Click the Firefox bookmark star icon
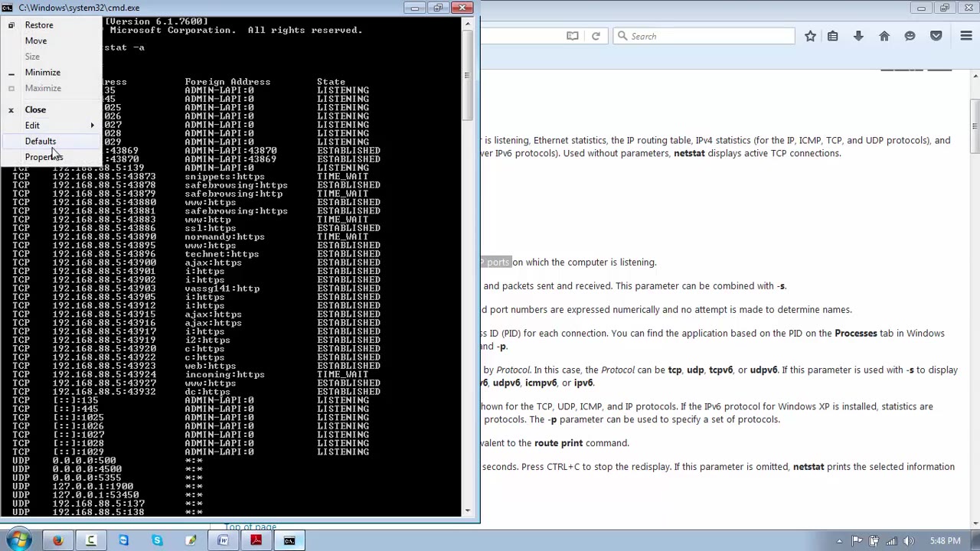 [x=810, y=36]
